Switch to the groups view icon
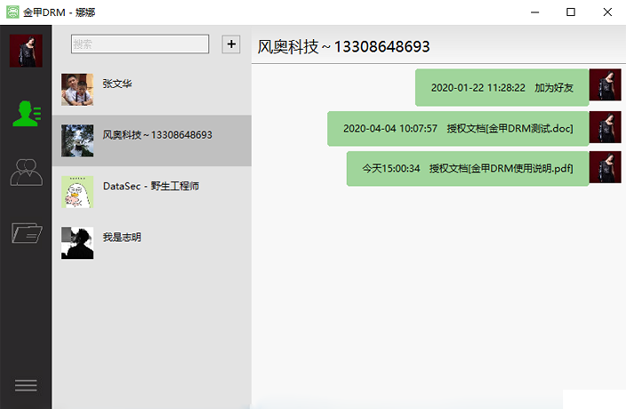Screen dimensions: 628x409 click(x=26, y=172)
